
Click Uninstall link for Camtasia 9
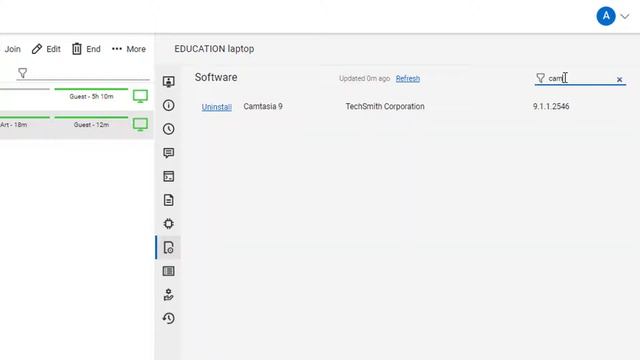click(x=217, y=107)
